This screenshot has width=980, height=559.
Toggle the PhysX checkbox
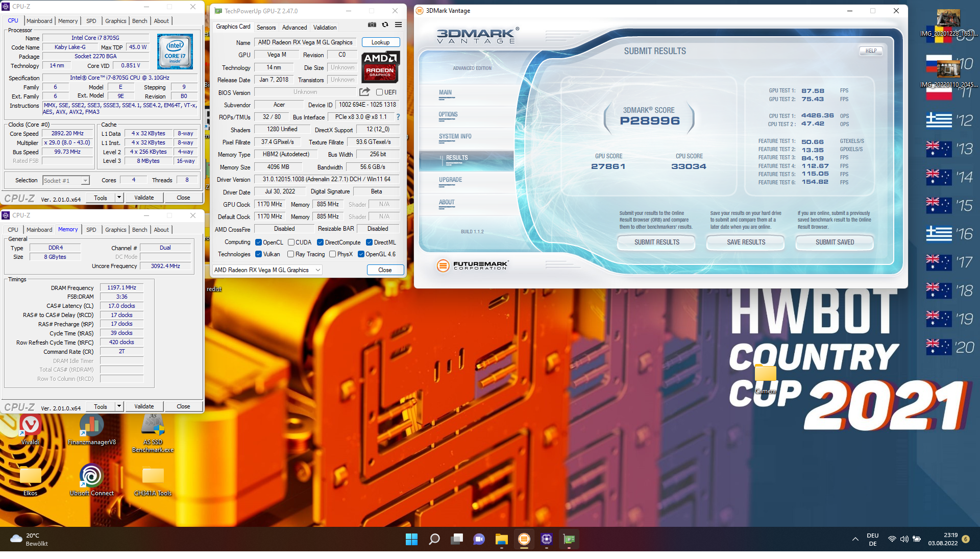coord(332,254)
